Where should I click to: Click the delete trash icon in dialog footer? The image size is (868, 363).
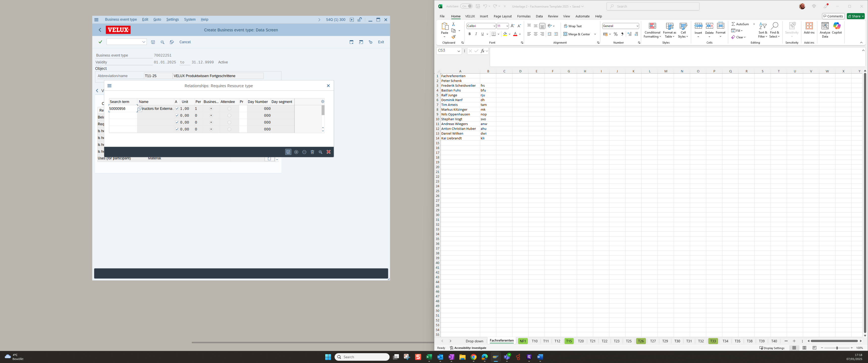tap(312, 152)
